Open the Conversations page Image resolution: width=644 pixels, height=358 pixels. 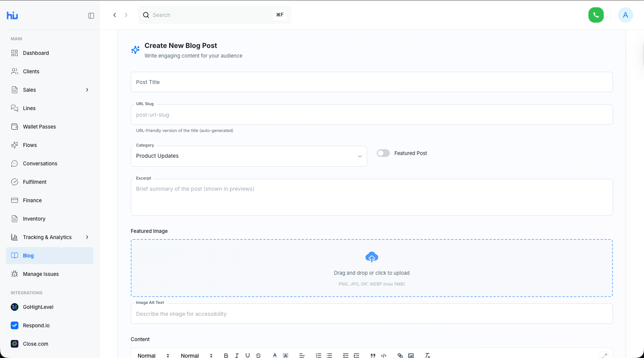[40, 163]
